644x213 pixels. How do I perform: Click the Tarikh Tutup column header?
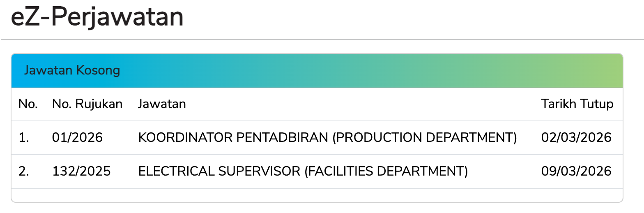(x=577, y=104)
